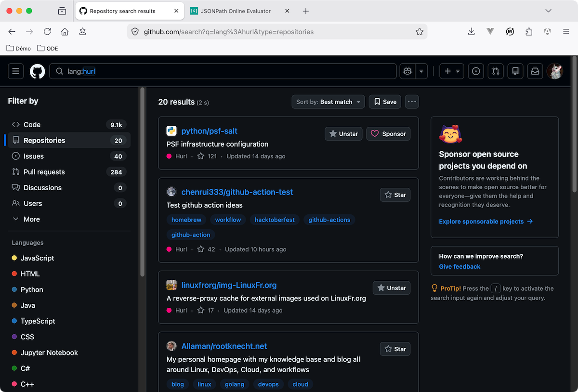578x392 pixels.
Task: Open the Démo bookmarks folder
Action: coord(18,48)
